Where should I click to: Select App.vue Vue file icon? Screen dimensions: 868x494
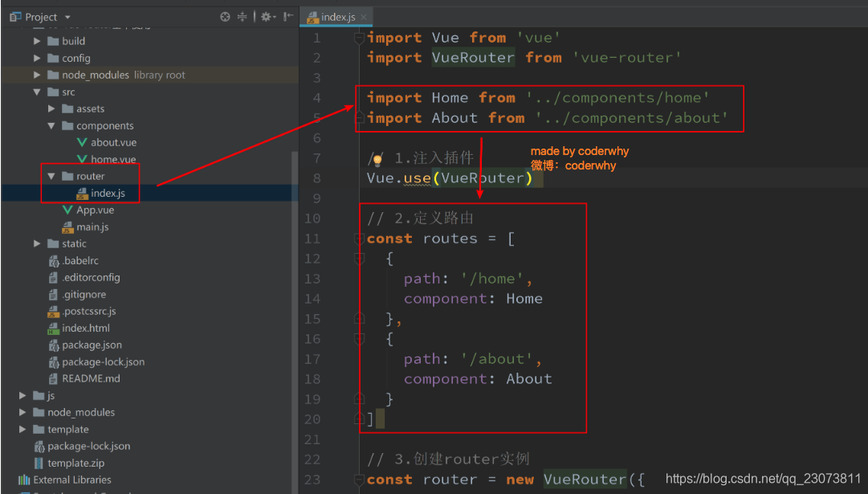[67, 210]
